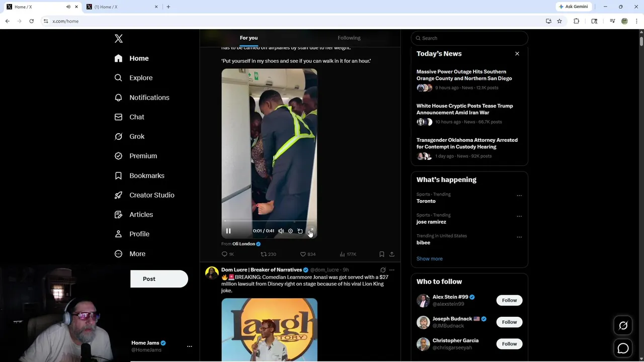
Task: Share the Oli London video post
Action: tap(392, 254)
